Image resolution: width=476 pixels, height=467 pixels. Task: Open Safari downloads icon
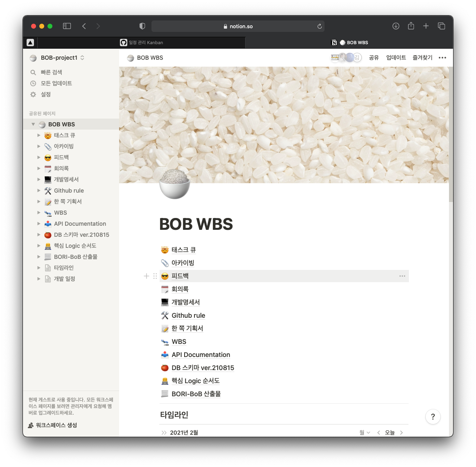[x=396, y=26]
